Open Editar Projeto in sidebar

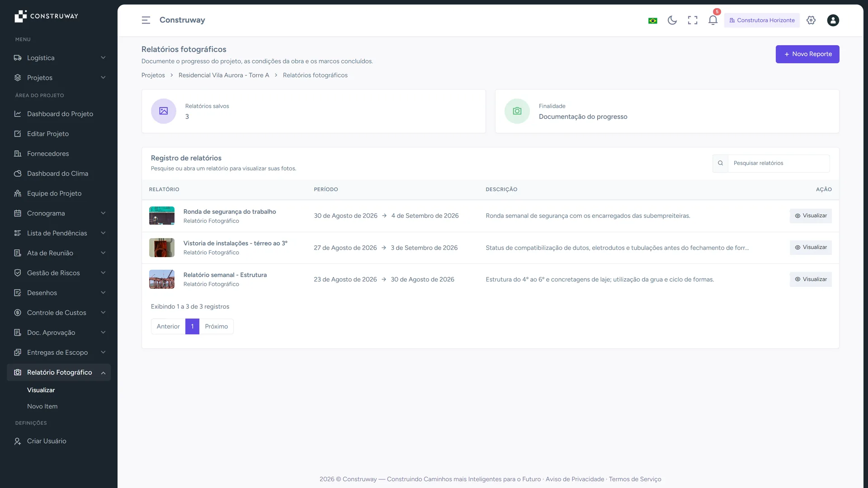59,134
